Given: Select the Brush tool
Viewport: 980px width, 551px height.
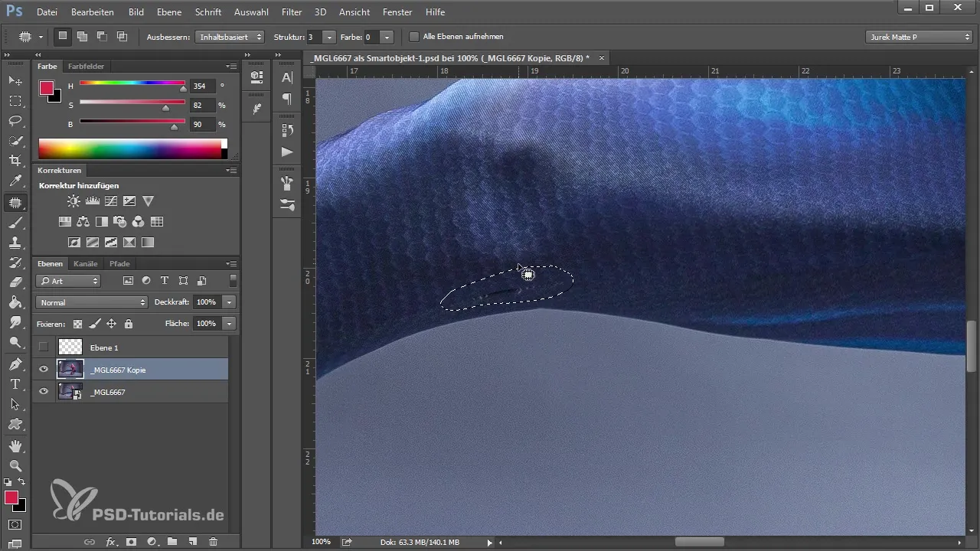Looking at the screenshot, I should tap(15, 223).
